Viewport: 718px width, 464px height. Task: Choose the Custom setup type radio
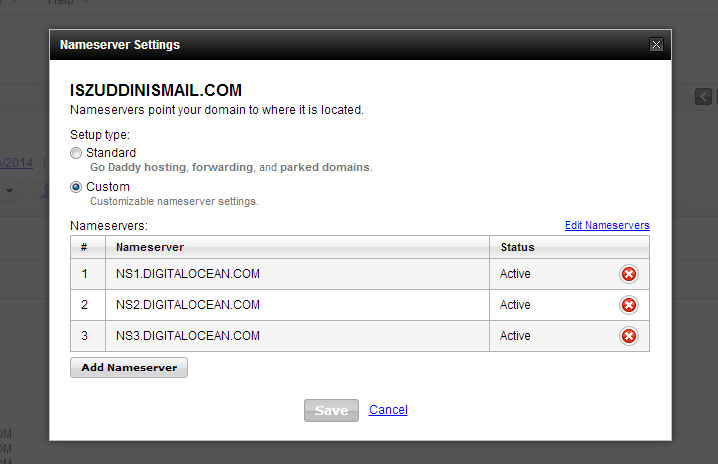pos(76,187)
